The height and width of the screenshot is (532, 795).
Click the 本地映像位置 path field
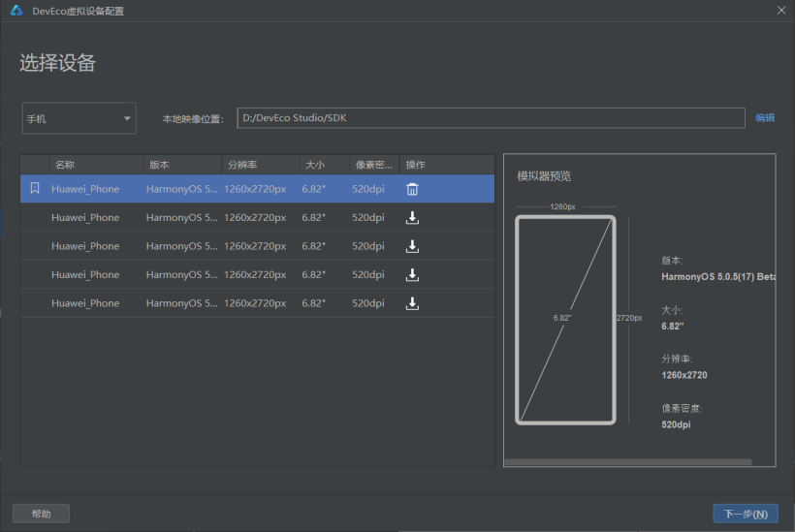click(x=491, y=118)
